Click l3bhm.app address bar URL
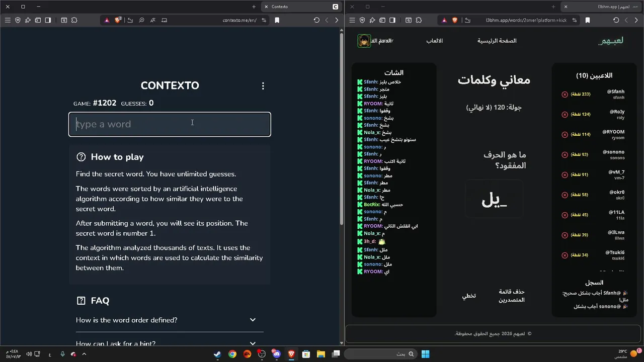Viewport: 644px width, 362px height. [526, 20]
